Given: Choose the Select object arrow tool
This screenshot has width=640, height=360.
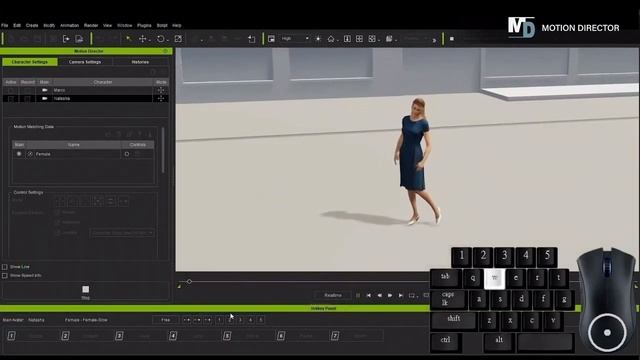Looking at the screenshot, I should (129, 39).
